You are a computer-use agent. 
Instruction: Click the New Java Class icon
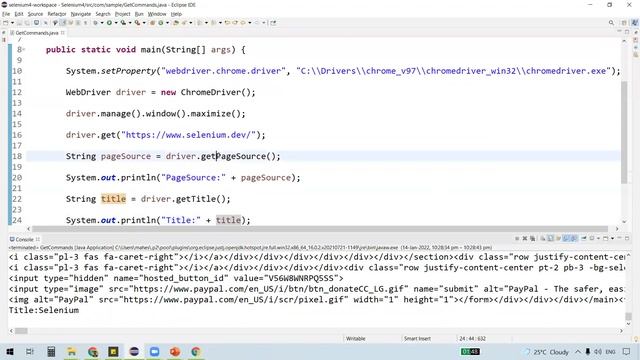tap(160, 23)
